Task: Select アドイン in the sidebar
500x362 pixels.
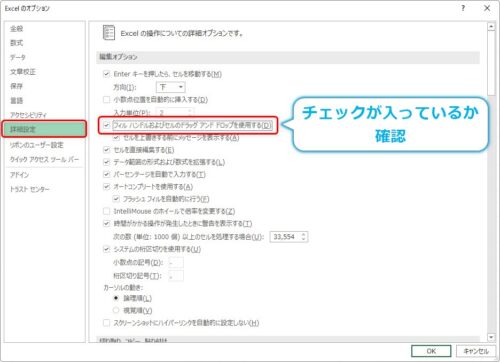Action: click(19, 175)
